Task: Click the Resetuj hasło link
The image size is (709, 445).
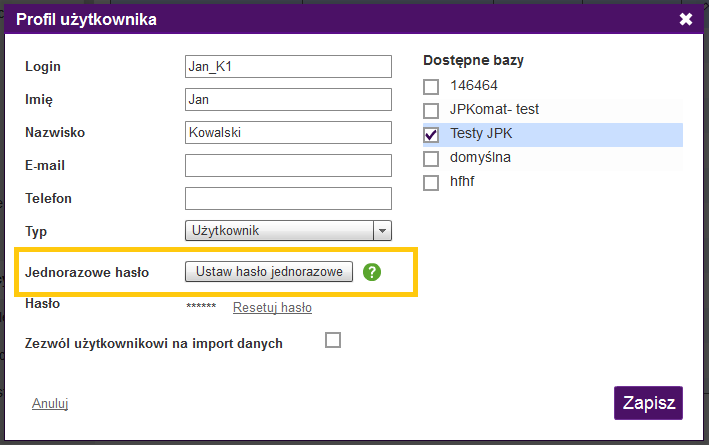Action: [272, 308]
